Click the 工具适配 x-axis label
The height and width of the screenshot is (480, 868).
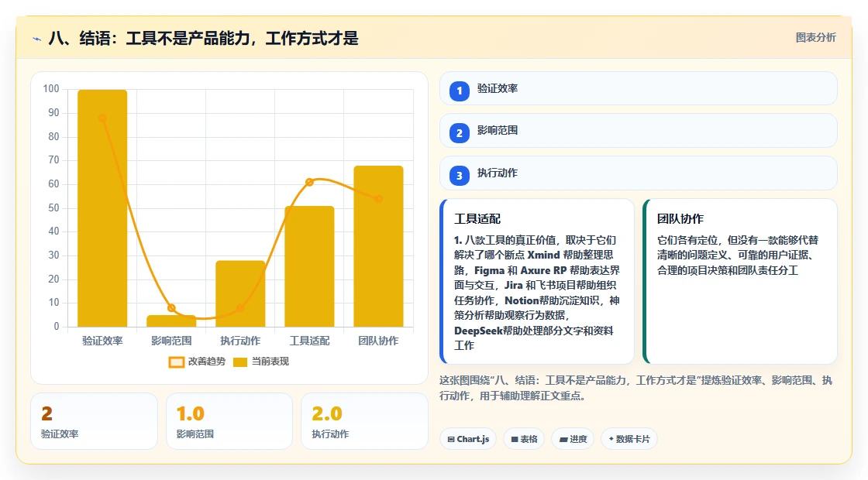(309, 341)
